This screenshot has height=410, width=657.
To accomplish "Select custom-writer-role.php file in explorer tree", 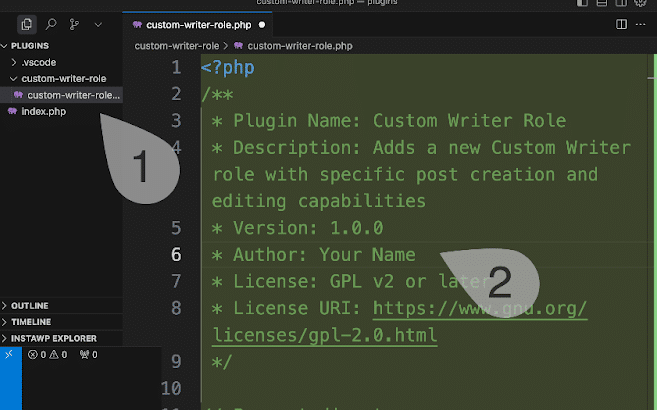I will click(72, 95).
